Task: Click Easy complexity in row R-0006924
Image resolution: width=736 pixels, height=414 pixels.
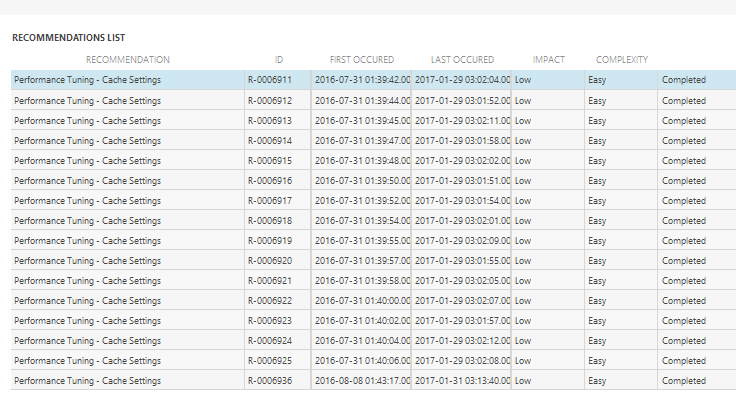Action: point(597,341)
